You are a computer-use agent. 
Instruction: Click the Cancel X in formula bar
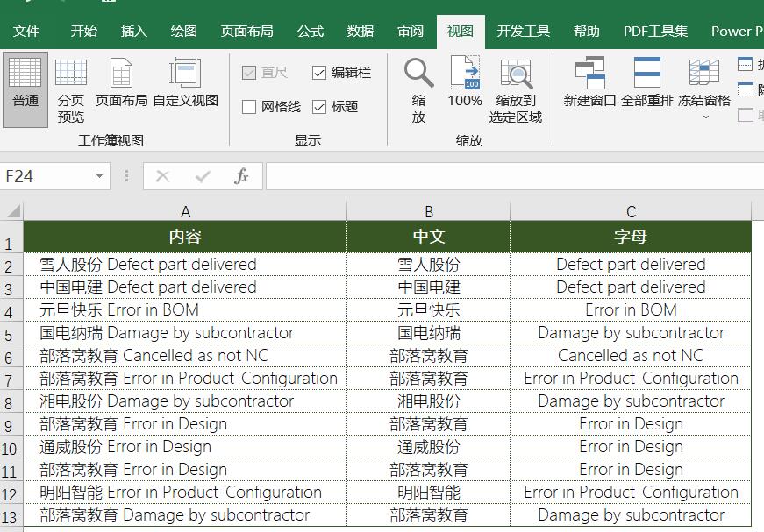click(163, 176)
